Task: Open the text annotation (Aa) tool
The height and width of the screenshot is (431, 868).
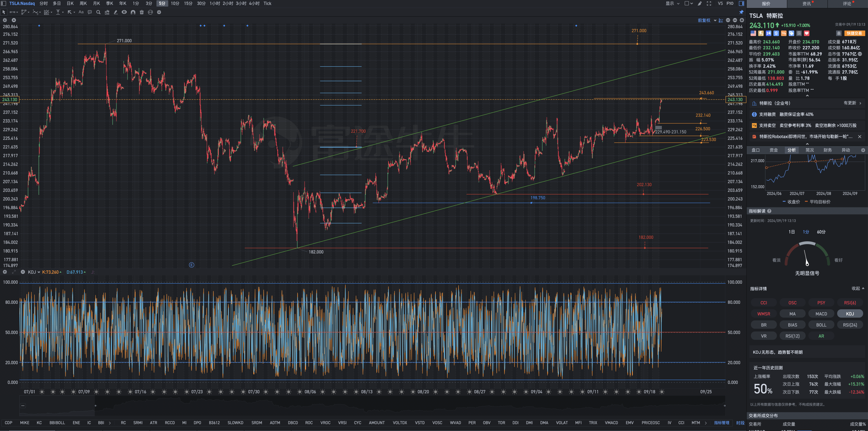Action: click(x=81, y=12)
